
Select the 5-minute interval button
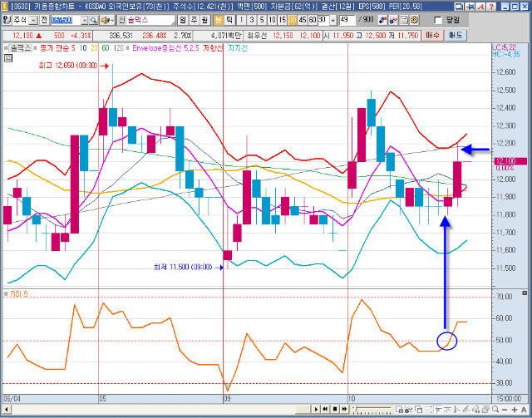point(262,20)
